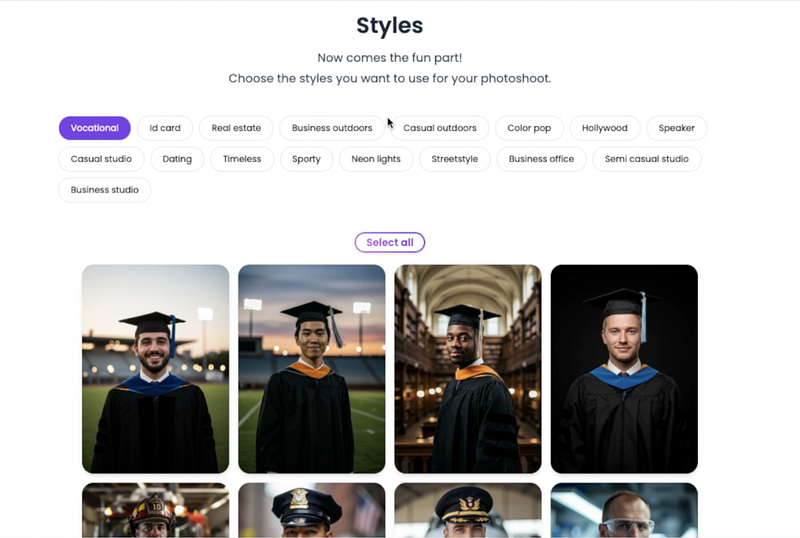Choose the Sporty style category
This screenshot has width=800, height=538.
click(x=306, y=159)
